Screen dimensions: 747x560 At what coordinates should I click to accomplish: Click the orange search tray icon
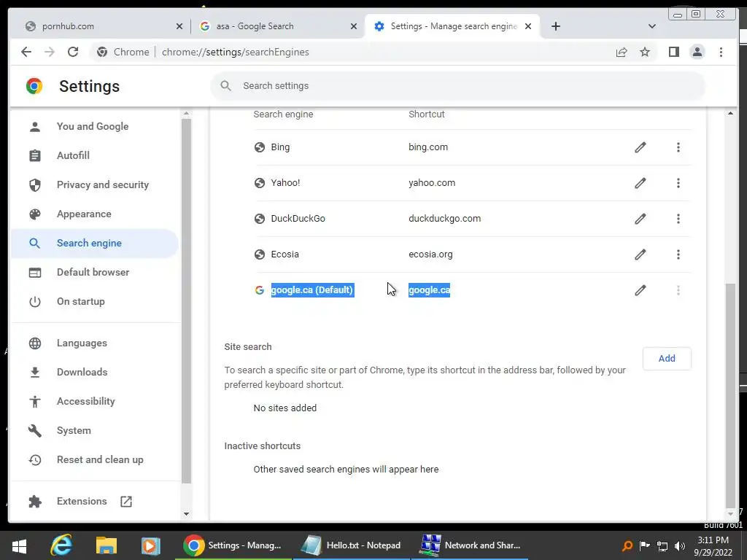627,545
